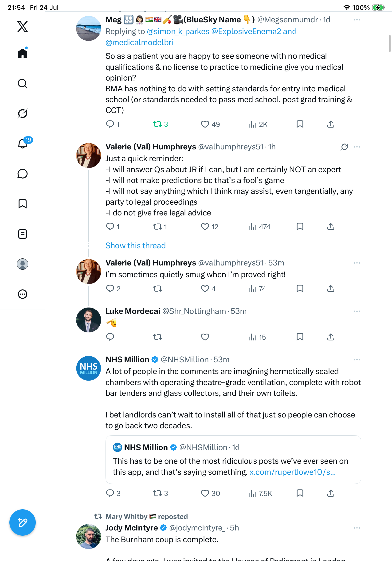Open the X logo home
This screenshot has height=561, width=392.
click(x=23, y=26)
